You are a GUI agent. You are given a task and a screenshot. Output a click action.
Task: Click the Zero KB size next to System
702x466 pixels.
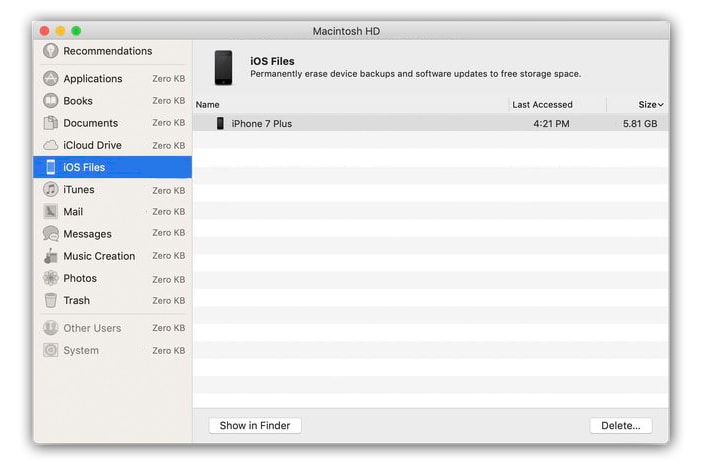(168, 350)
